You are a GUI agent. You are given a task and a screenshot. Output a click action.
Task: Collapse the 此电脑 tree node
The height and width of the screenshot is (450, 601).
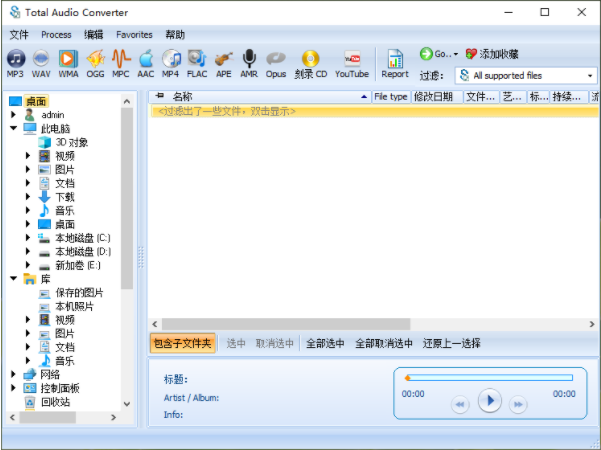(13, 128)
